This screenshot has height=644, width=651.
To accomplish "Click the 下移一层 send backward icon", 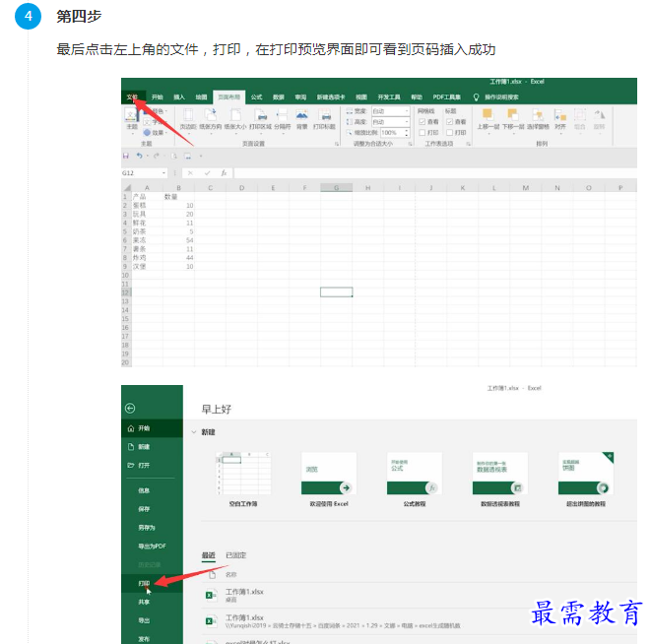I will tap(513, 115).
